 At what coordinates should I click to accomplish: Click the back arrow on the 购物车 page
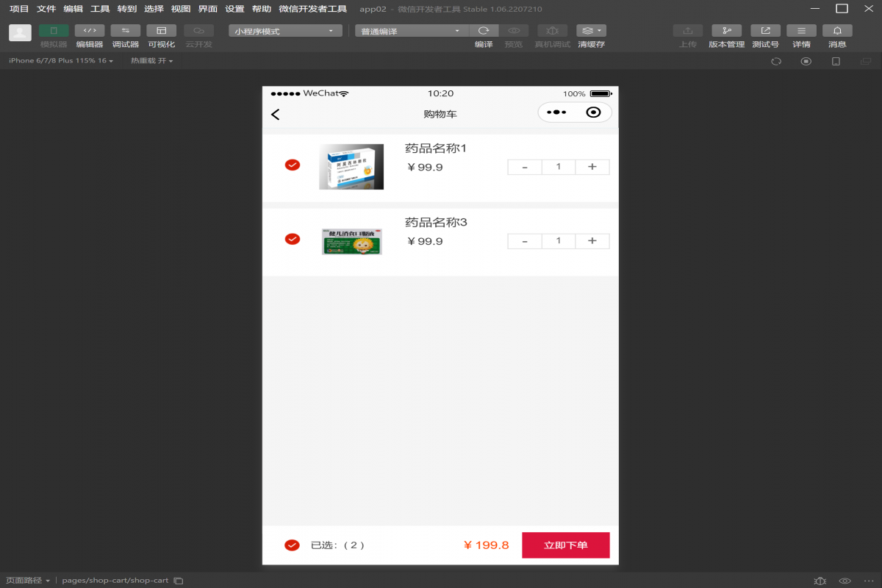click(x=275, y=114)
